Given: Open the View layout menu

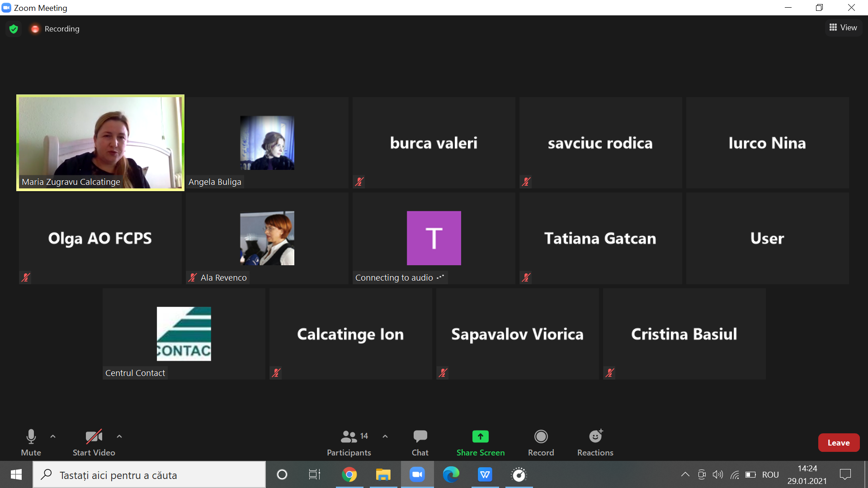Looking at the screenshot, I should (x=843, y=28).
